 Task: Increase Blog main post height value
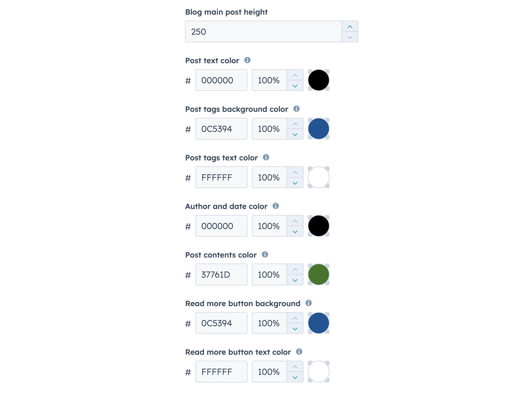pos(350,27)
